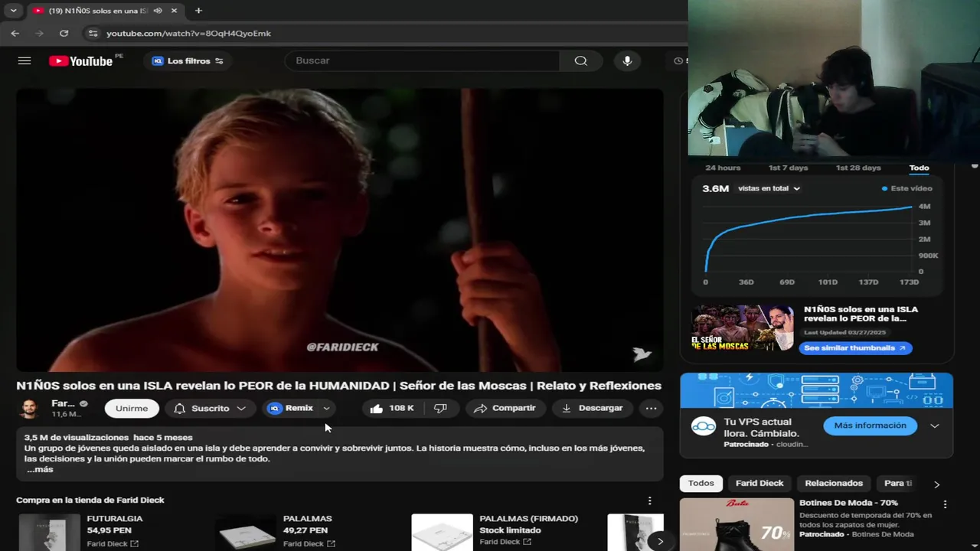Open store section three-dot menu
The width and height of the screenshot is (980, 551).
coord(649,500)
